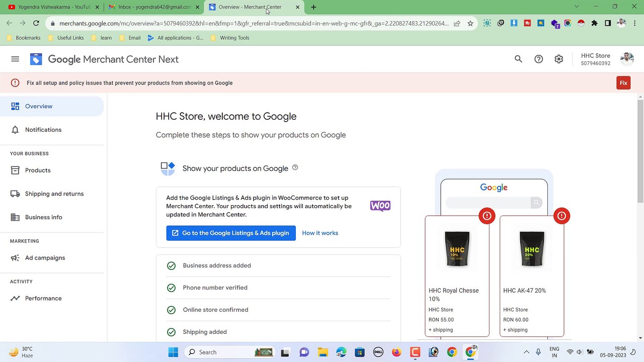The image size is (644, 362).
Task: Open Chrome three-dot menu
Action: (636, 23)
